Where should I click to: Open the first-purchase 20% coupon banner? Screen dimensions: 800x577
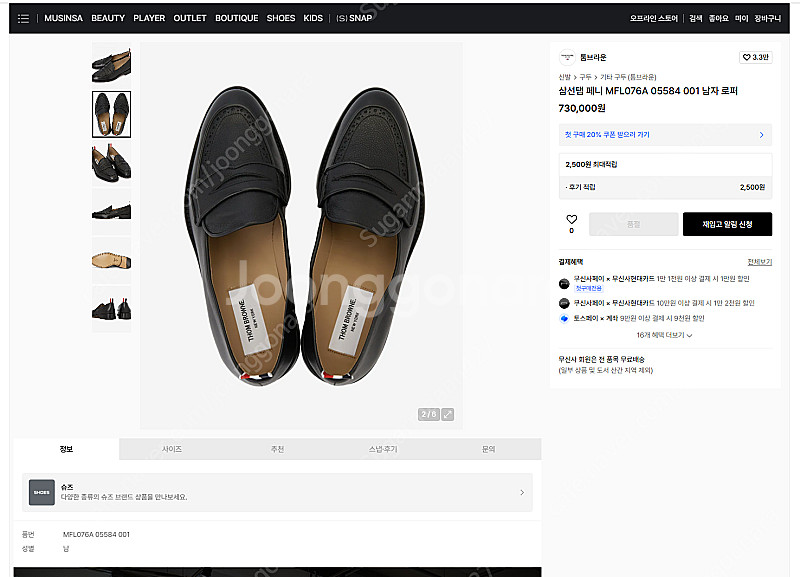[665, 135]
